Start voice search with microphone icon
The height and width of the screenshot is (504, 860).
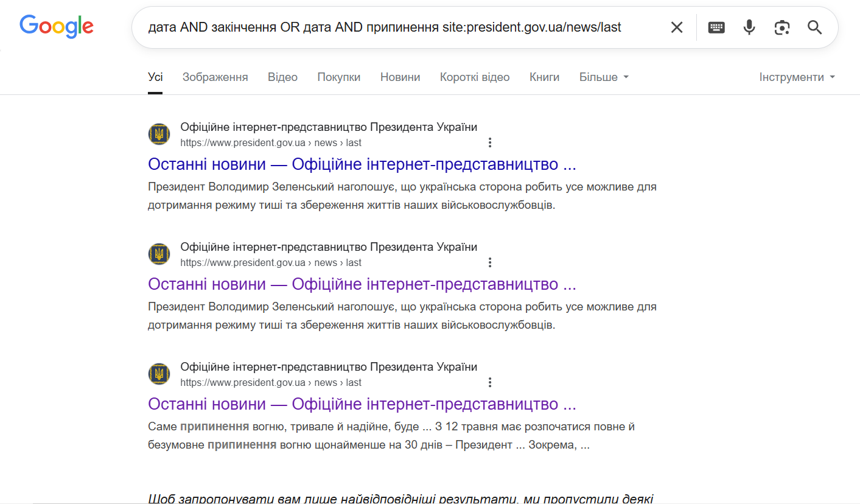(749, 27)
